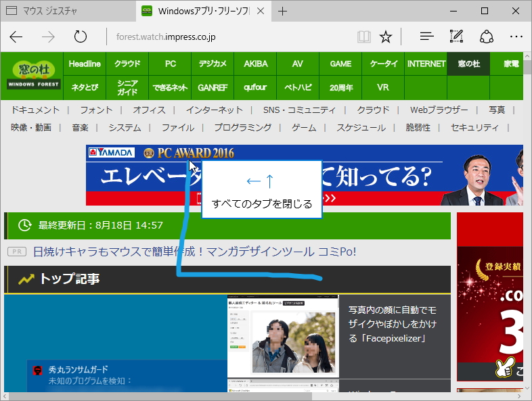Open the Facepixelizer article headline
Viewport: 532px width, 401px height.
392,324
